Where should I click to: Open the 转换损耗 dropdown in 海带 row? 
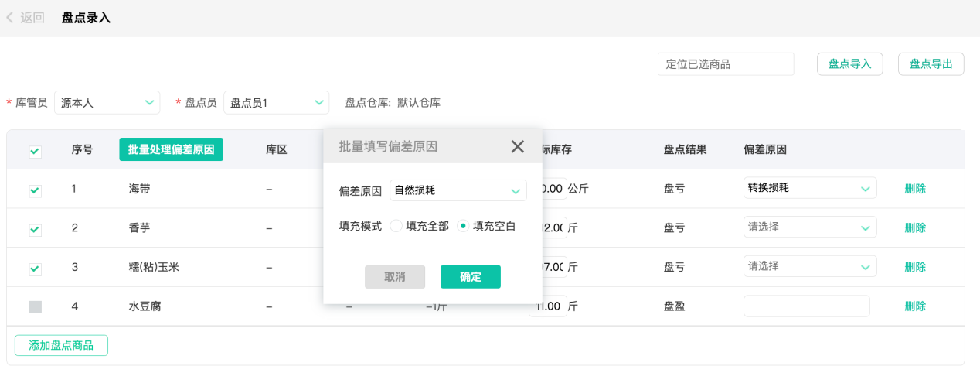coord(809,188)
